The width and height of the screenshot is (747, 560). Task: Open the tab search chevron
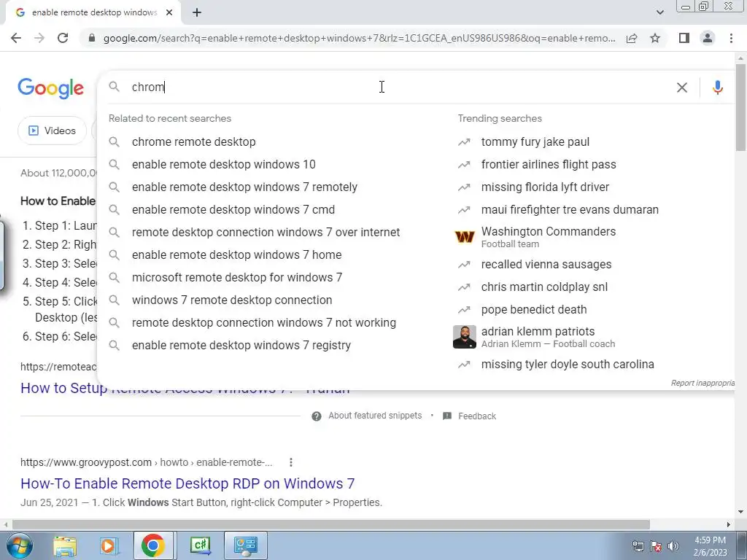659,12
